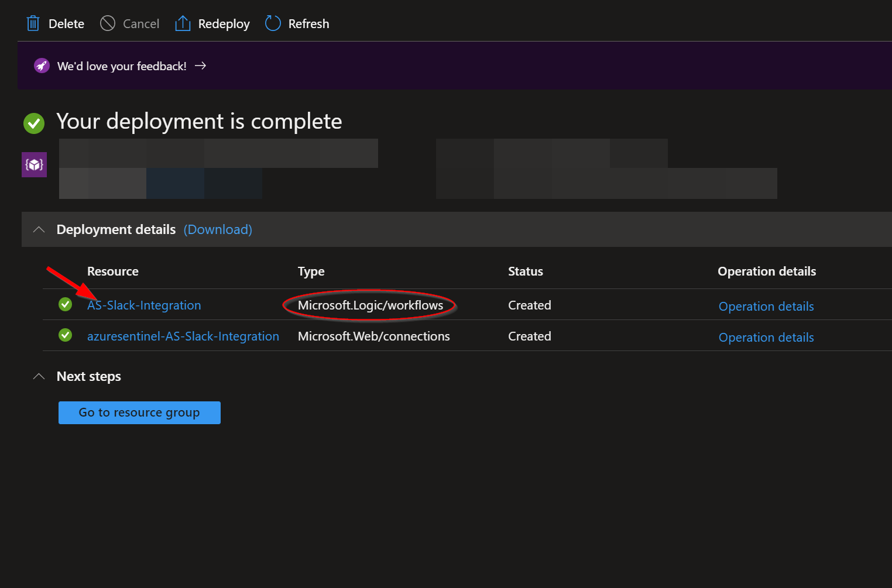Click the "Your deployment is complete" heading

click(x=199, y=122)
